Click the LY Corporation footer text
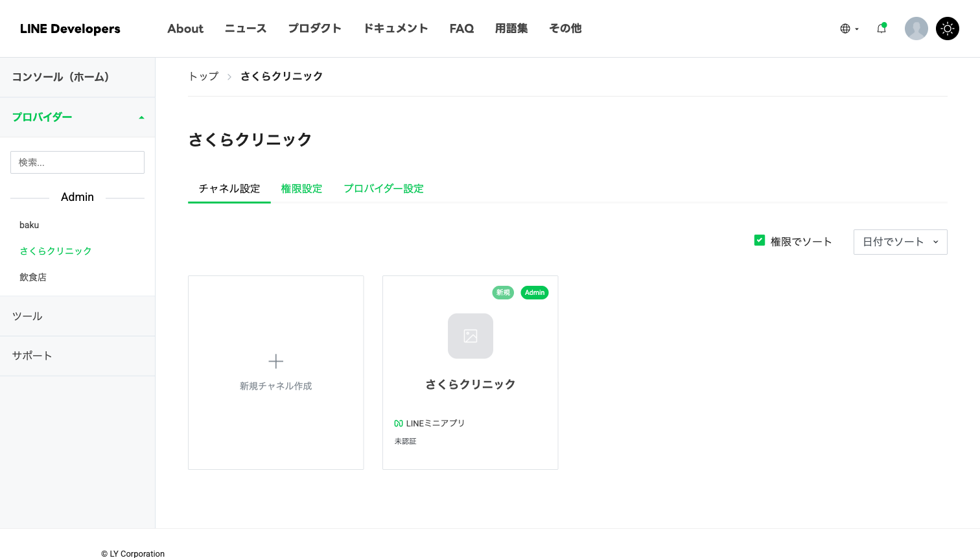980x558 pixels. point(133,553)
